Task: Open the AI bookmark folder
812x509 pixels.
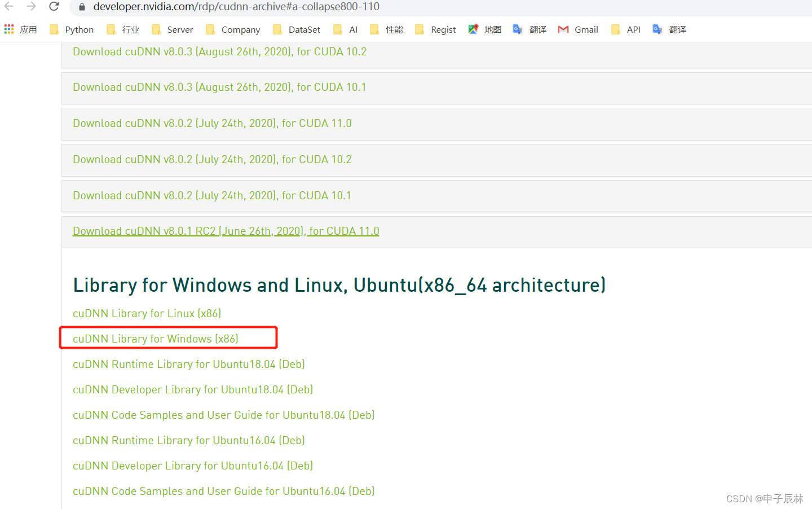Action: pos(346,29)
